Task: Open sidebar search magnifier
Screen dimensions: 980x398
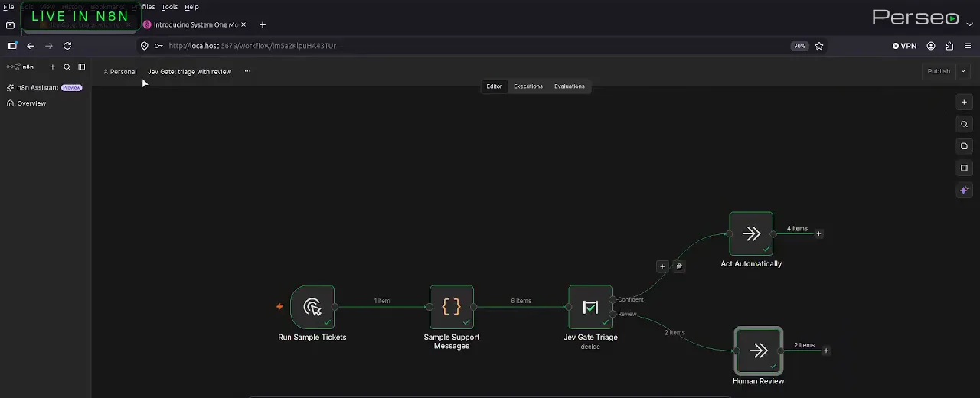Action: tap(67, 67)
